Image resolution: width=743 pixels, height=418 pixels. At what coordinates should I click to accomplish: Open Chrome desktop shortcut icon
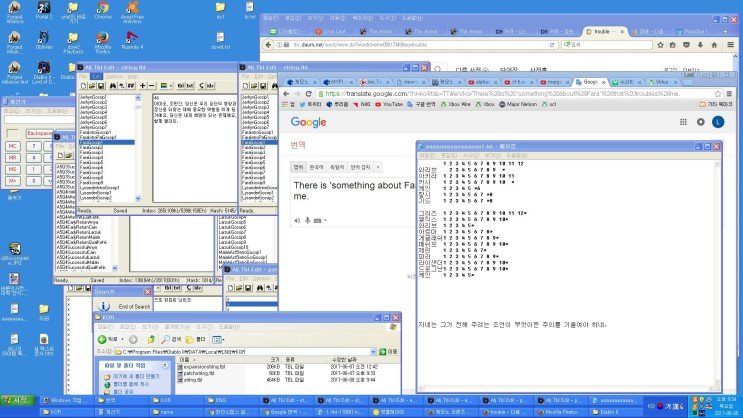click(x=102, y=10)
